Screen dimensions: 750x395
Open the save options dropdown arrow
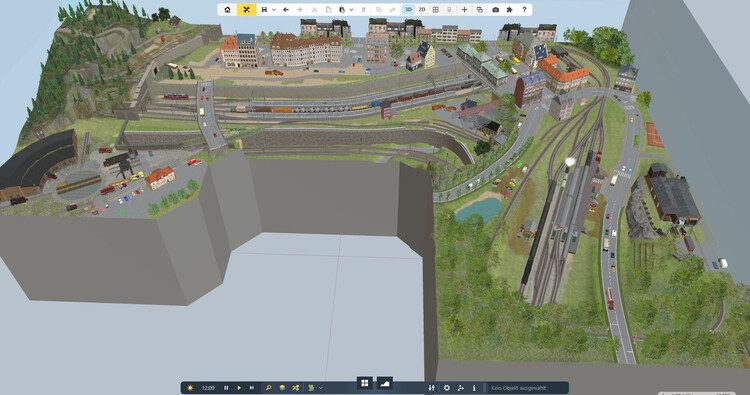(x=274, y=10)
